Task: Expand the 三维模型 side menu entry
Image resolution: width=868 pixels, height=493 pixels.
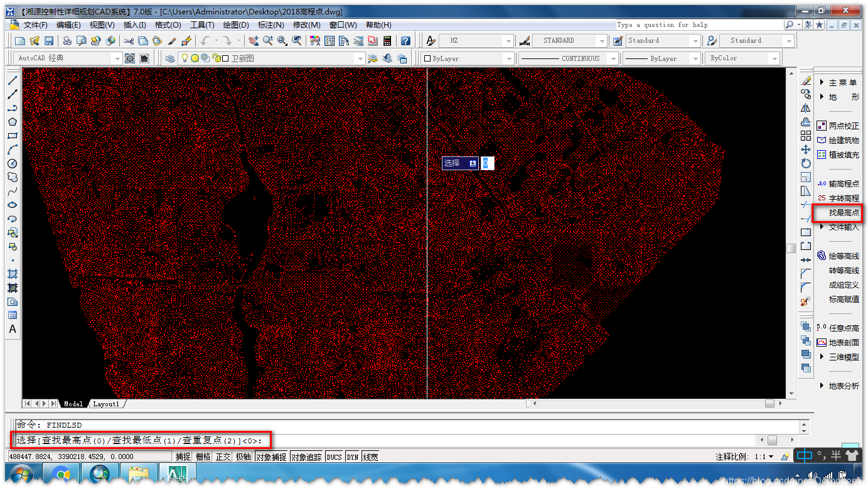Action: (840, 357)
